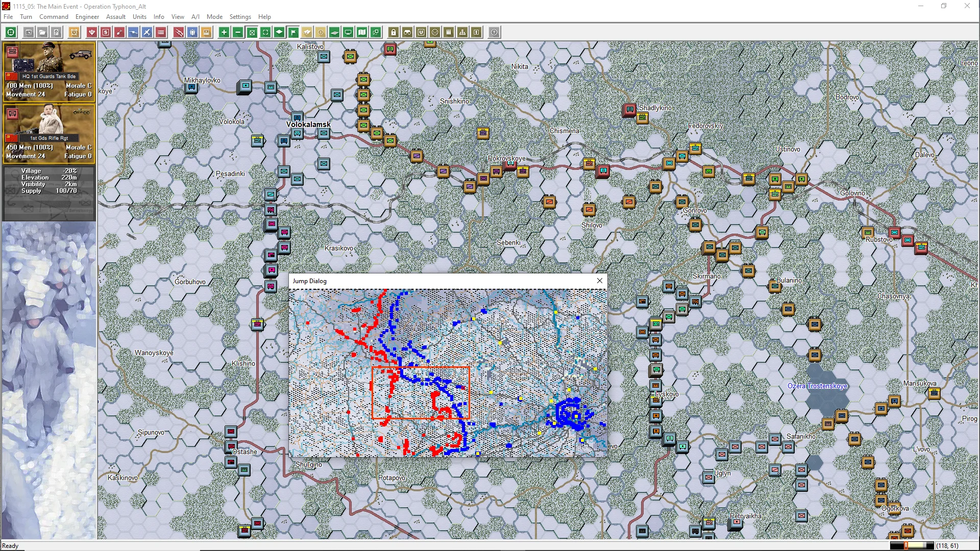Click the orange alarm clock toolbar icon
The height and width of the screenshot is (551, 980).
pyautogui.click(x=74, y=32)
